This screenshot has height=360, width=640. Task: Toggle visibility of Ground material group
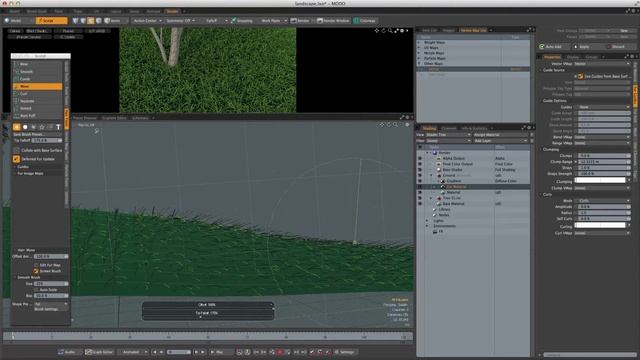(420, 175)
